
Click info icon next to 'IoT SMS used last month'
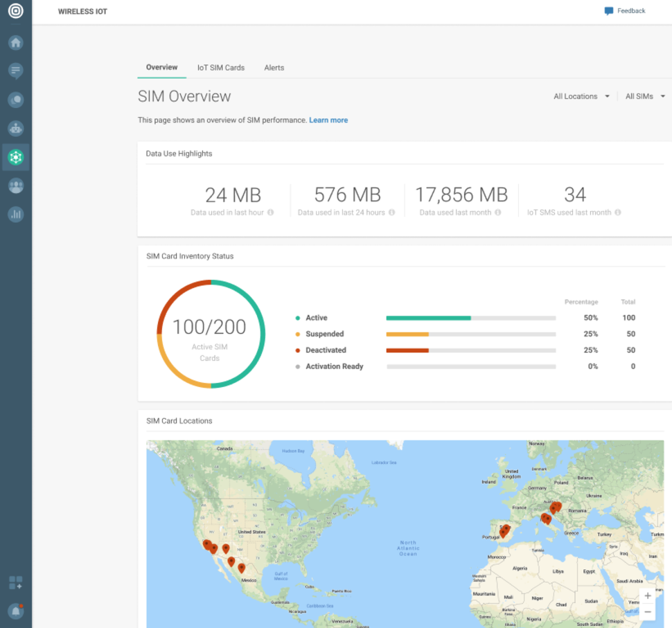[617, 213]
